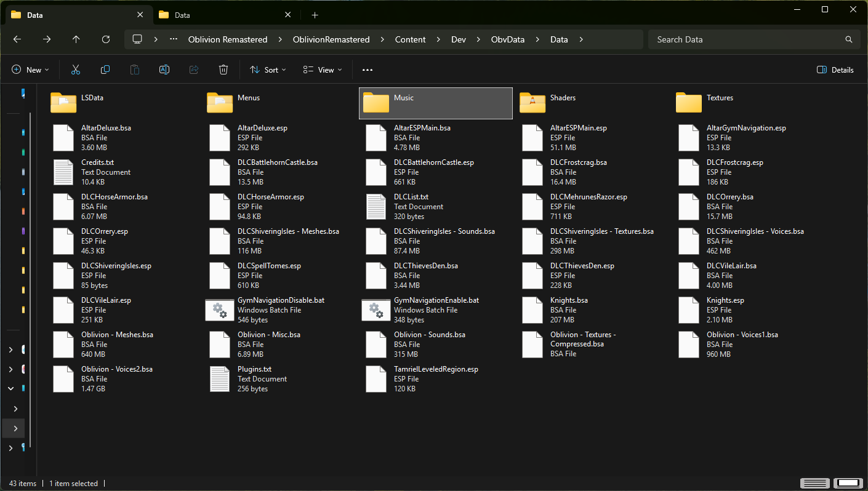Select the Cut icon in the toolbar
The height and width of the screenshot is (491, 868).
pos(75,69)
